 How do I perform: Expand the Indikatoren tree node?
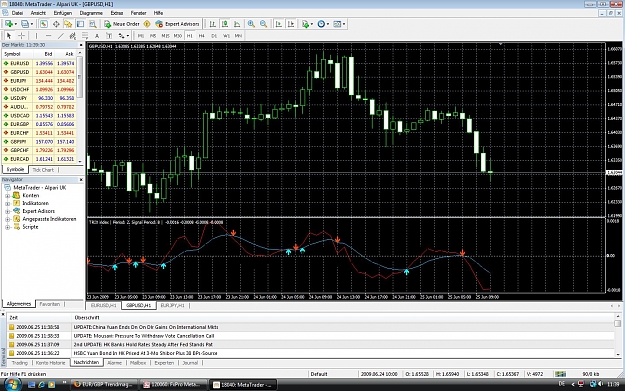pyautogui.click(x=8, y=203)
